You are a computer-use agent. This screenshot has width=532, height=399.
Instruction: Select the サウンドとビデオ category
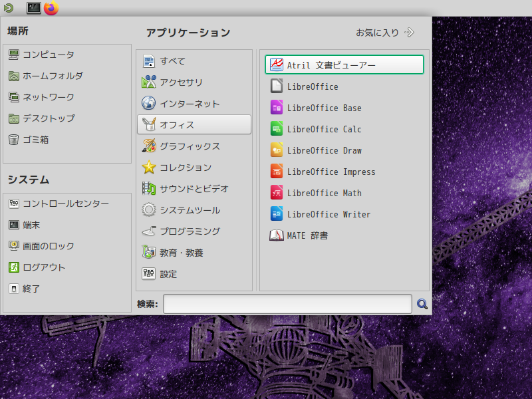tap(194, 189)
